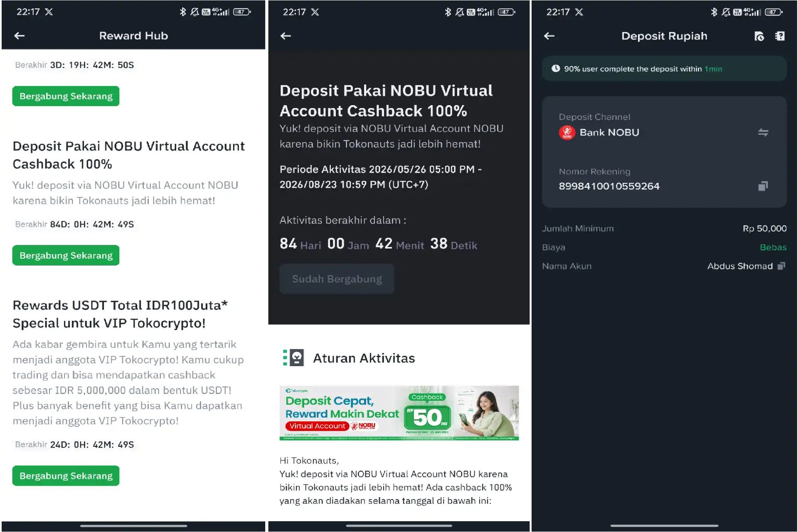Tap the Berakhir 84D countdown timer
This screenshot has height=532, width=798.
tap(74, 224)
